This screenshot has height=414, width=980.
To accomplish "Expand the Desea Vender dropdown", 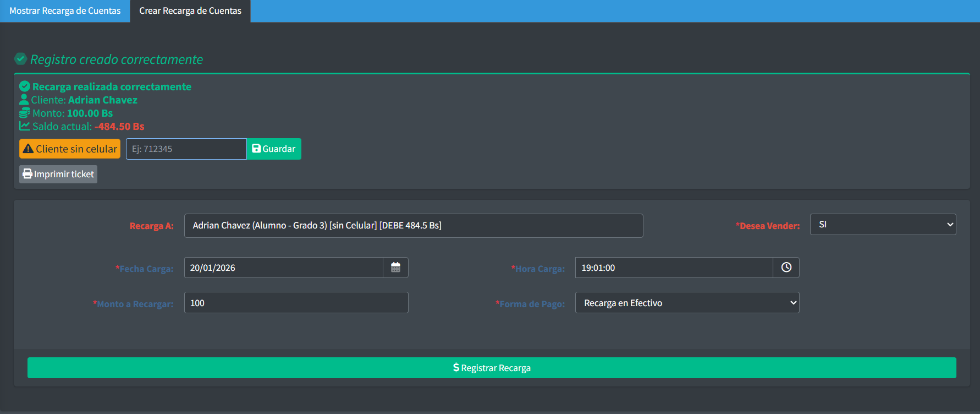I will pyautogui.click(x=883, y=225).
